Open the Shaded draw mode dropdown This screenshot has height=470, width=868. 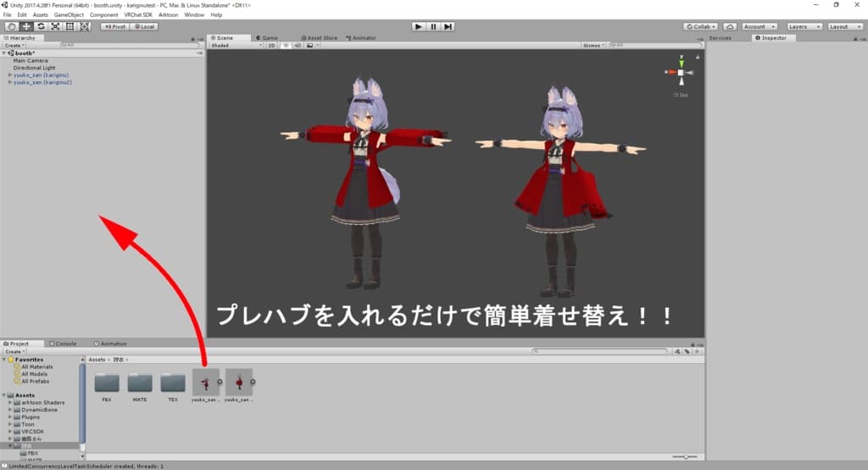tap(236, 46)
